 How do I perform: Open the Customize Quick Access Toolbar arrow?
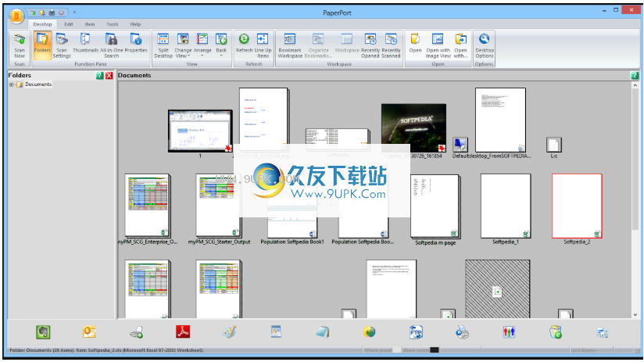coord(74,13)
